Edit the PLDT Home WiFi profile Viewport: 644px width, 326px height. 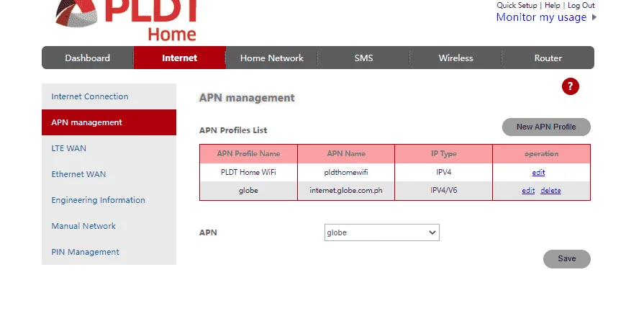click(x=538, y=173)
